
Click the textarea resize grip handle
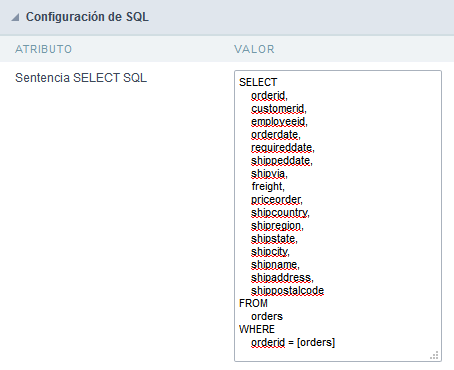tap(434, 355)
